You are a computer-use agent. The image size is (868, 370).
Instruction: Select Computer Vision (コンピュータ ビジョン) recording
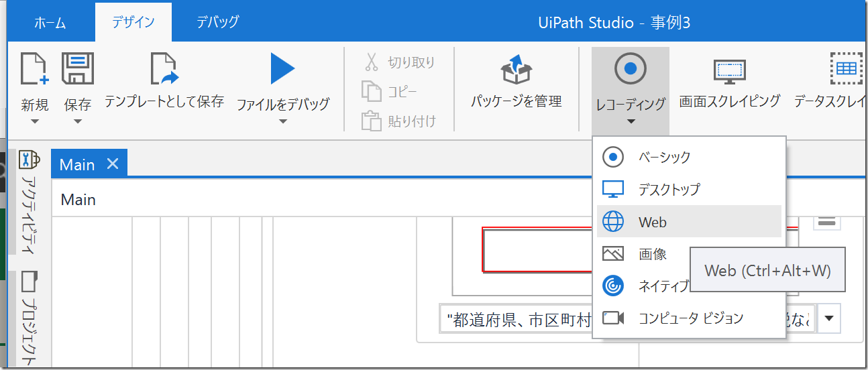click(691, 318)
